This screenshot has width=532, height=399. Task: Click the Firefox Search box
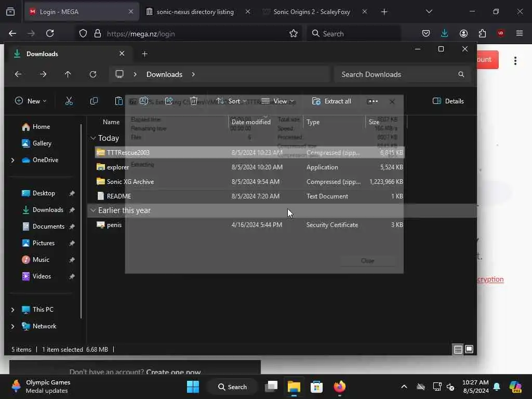point(354,34)
